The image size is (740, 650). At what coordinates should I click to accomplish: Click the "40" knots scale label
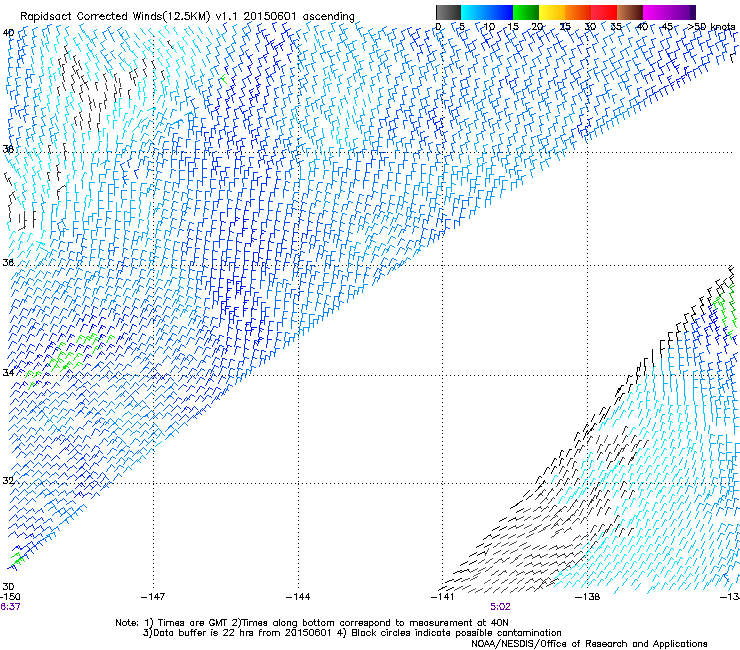point(642,27)
